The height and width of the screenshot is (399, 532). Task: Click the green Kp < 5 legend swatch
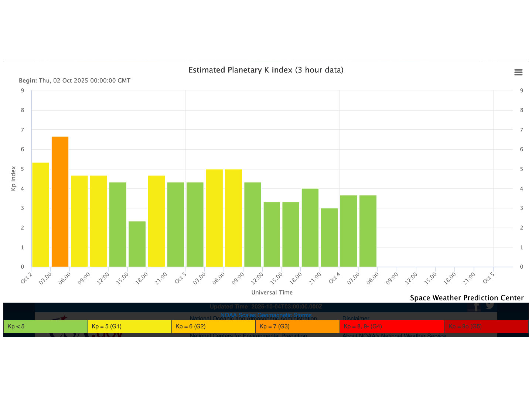pyautogui.click(x=45, y=327)
